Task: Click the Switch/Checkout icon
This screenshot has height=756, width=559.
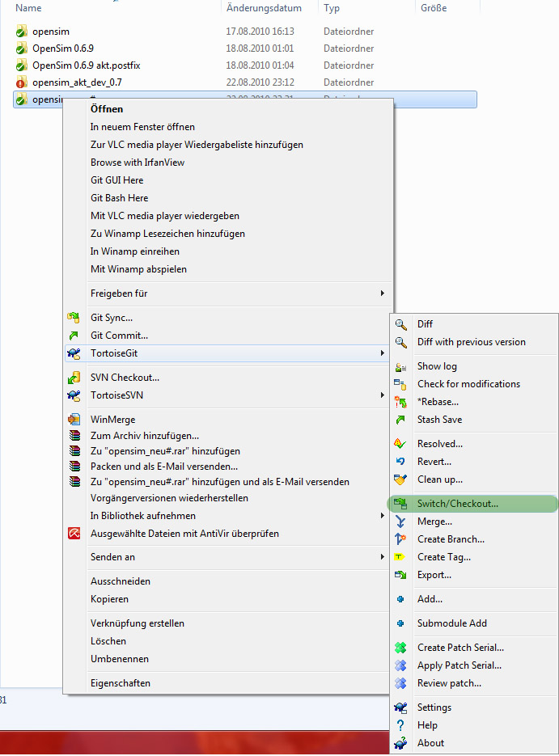Action: coord(400,504)
